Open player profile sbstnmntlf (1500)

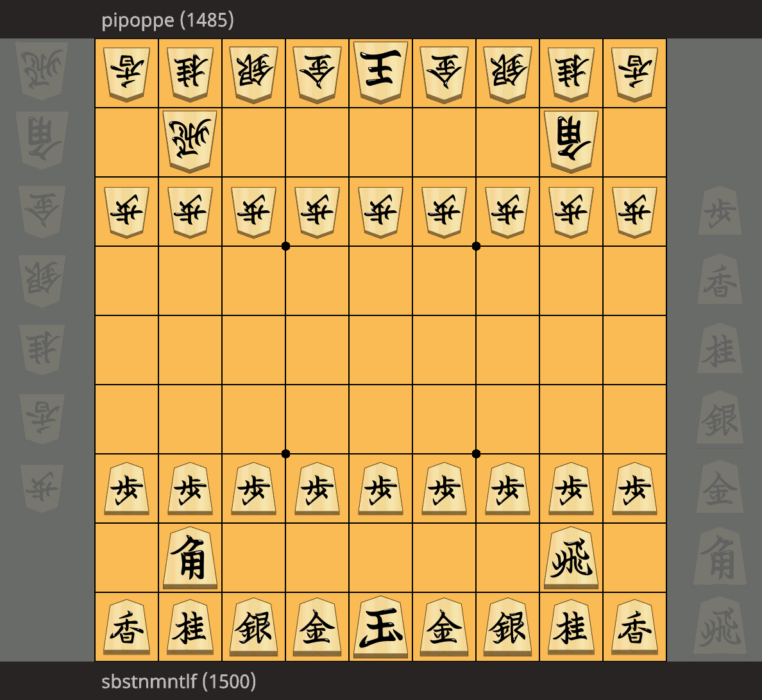[178, 681]
